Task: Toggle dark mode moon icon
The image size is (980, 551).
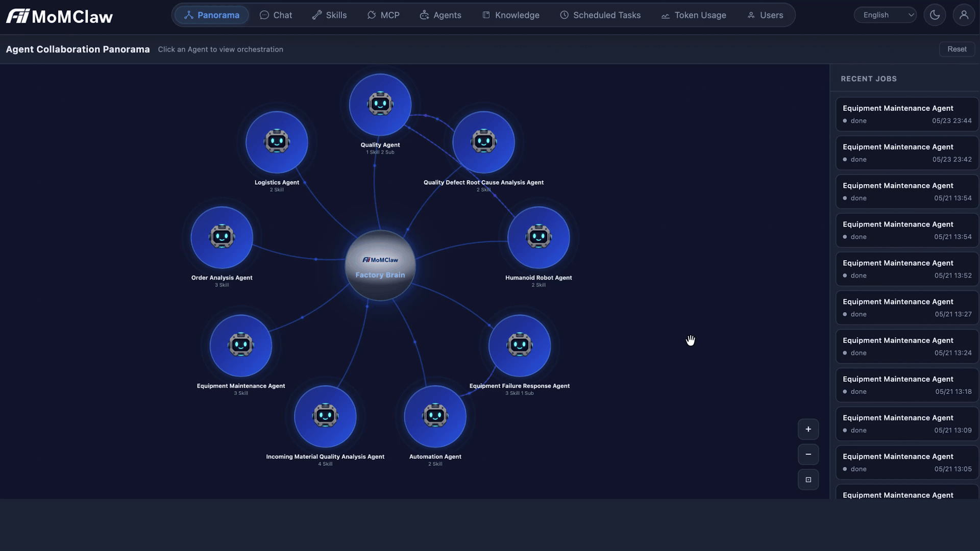Action: point(935,15)
